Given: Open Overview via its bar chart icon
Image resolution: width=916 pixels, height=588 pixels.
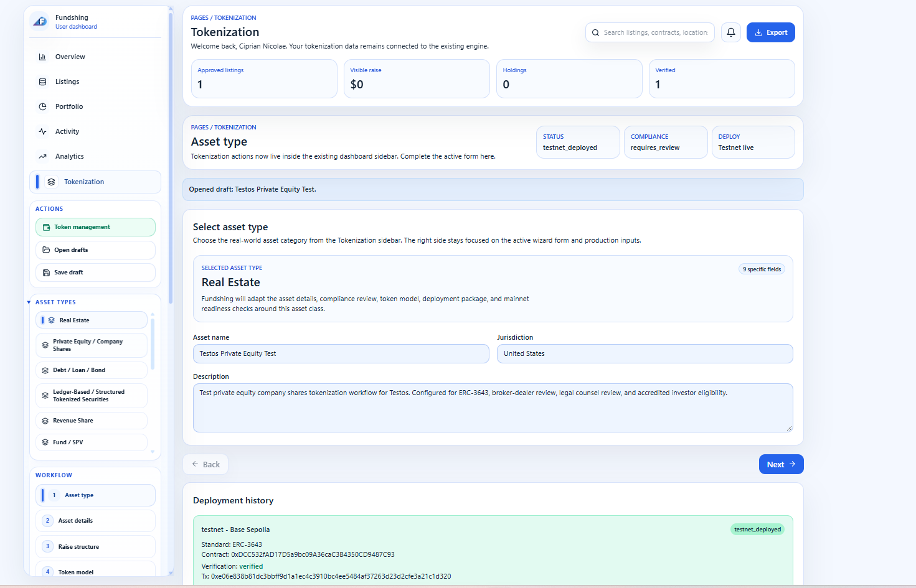Looking at the screenshot, I should pos(42,57).
